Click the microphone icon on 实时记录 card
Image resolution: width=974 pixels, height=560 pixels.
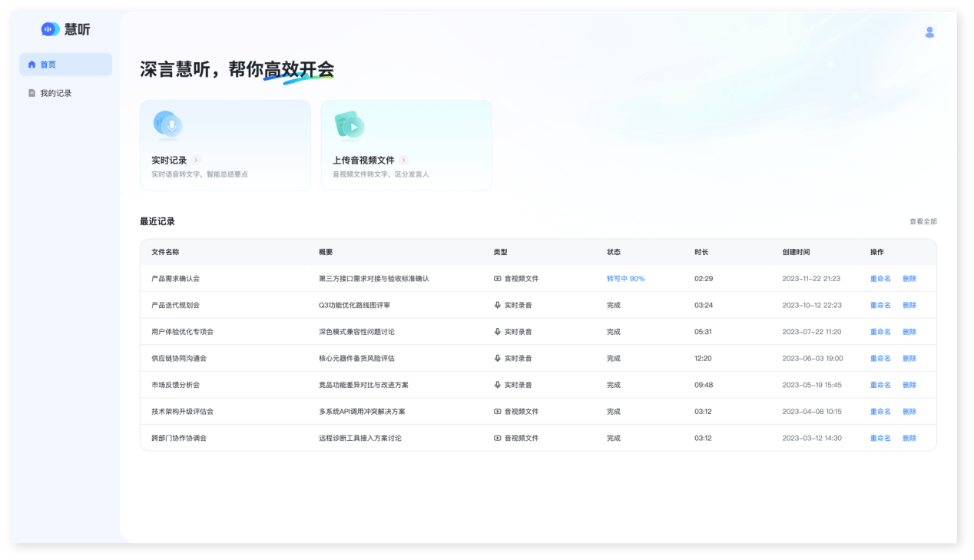[x=167, y=124]
